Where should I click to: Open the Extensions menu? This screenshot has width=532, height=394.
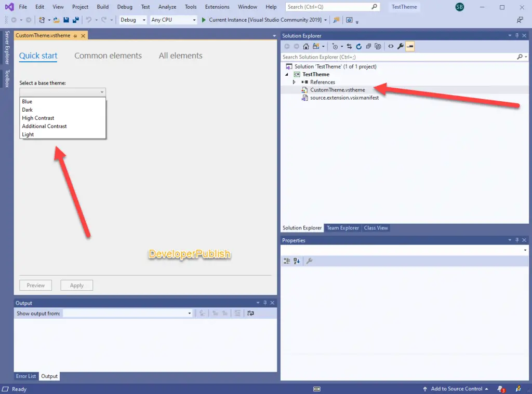[x=217, y=7]
